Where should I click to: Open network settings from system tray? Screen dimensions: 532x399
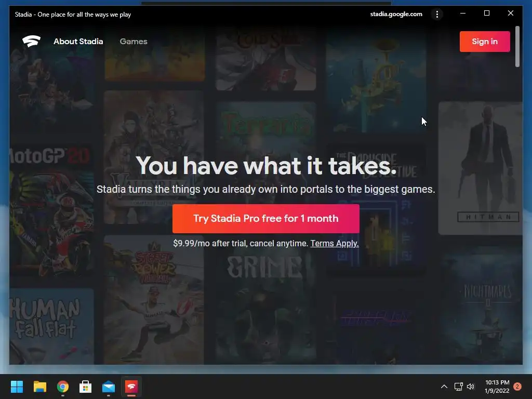click(458, 387)
